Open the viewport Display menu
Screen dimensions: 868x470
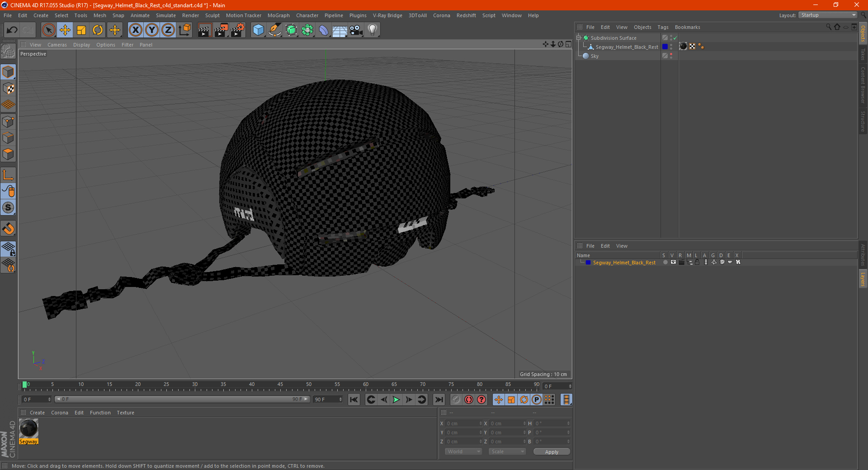[82, 45]
